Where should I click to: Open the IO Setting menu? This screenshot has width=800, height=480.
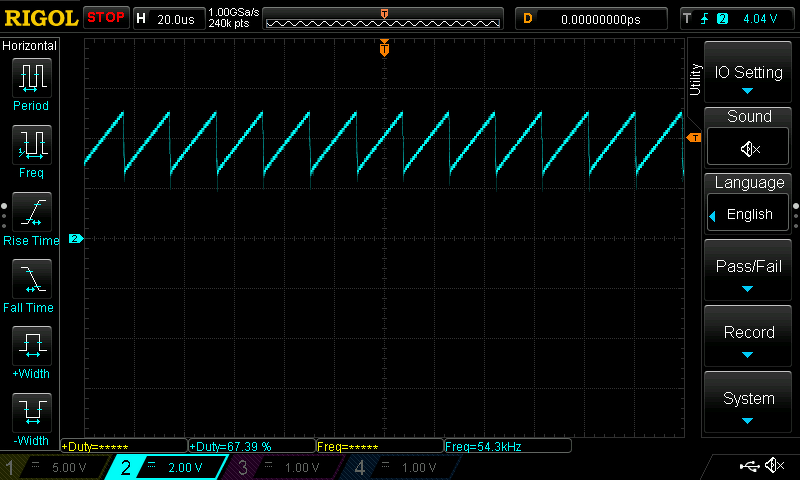click(x=748, y=72)
